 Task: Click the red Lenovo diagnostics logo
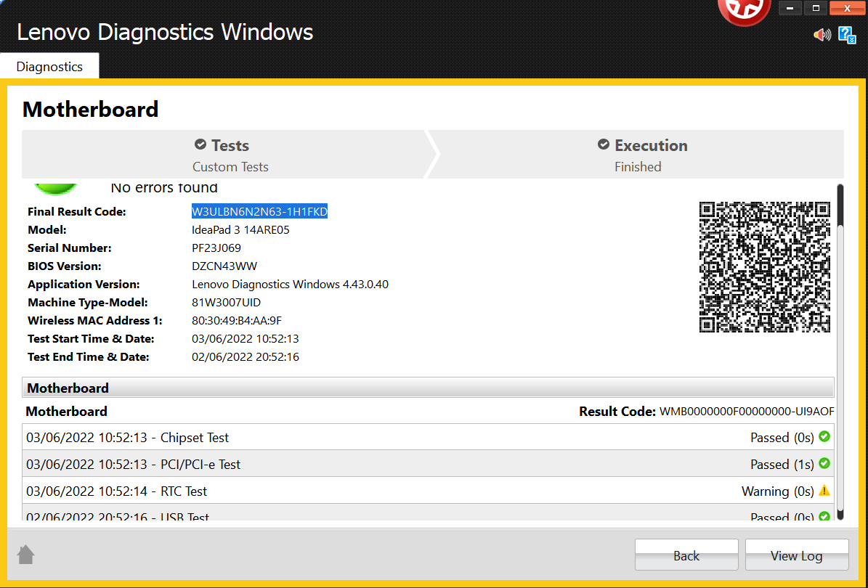coord(744,12)
